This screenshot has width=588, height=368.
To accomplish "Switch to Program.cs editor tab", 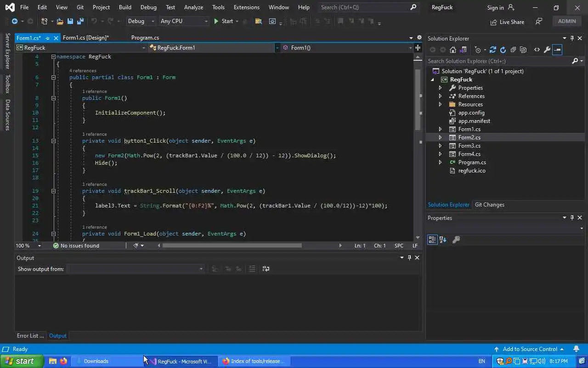I will click(145, 38).
